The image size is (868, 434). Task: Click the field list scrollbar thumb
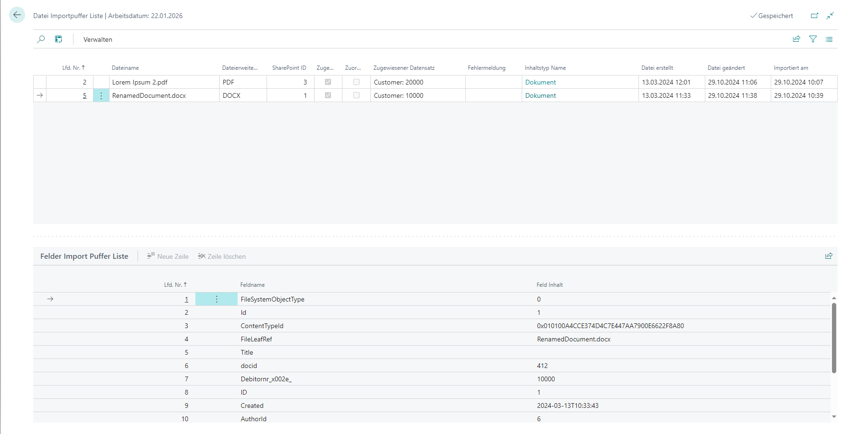pyautogui.click(x=834, y=338)
